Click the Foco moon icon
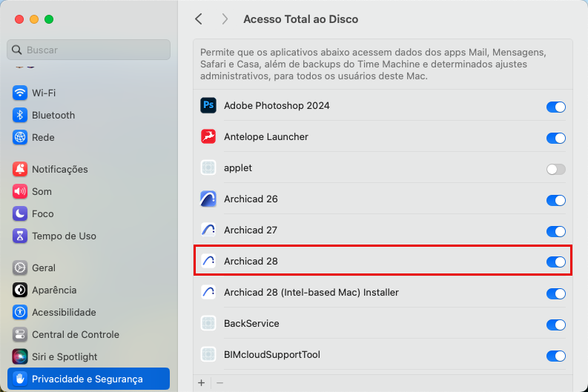The height and width of the screenshot is (392, 588). click(20, 213)
